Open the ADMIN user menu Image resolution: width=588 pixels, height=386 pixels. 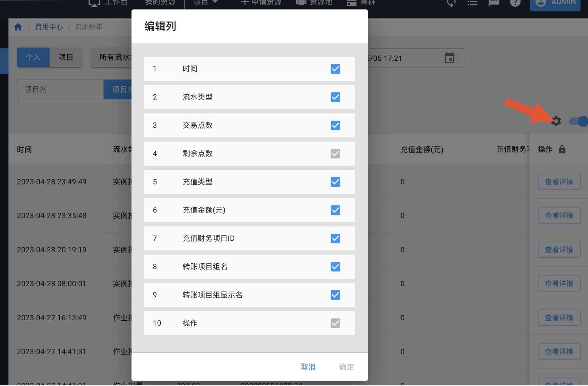pos(555,3)
